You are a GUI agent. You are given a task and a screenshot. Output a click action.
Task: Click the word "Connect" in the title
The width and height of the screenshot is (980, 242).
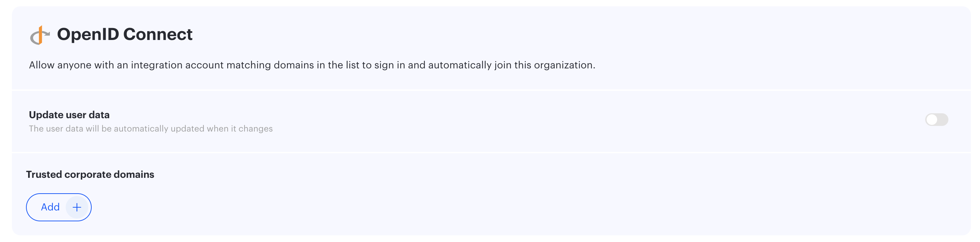(158, 34)
